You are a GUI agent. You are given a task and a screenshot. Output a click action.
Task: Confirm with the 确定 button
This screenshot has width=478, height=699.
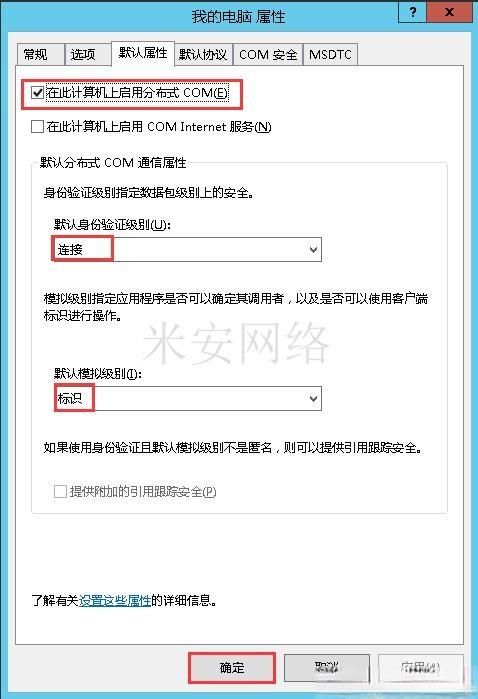pos(232,667)
